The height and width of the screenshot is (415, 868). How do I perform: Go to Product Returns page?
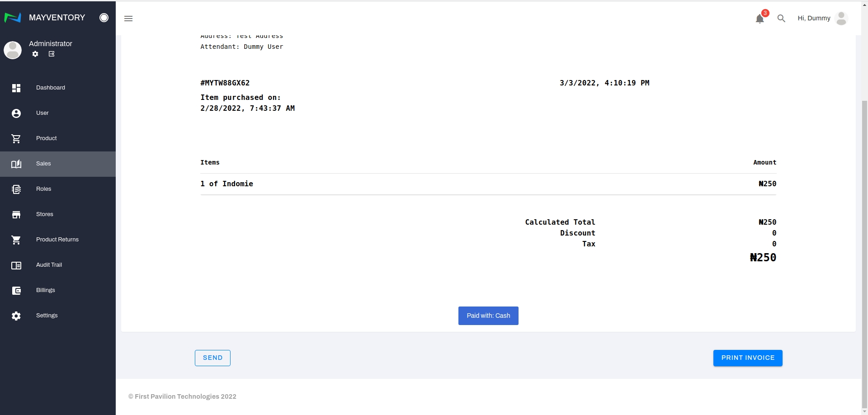[x=57, y=240]
